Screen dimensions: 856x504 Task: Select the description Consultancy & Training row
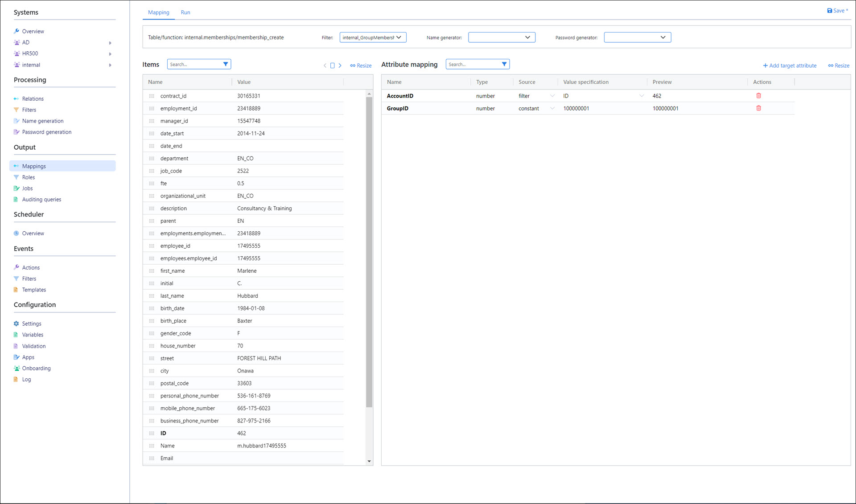pyautogui.click(x=243, y=209)
